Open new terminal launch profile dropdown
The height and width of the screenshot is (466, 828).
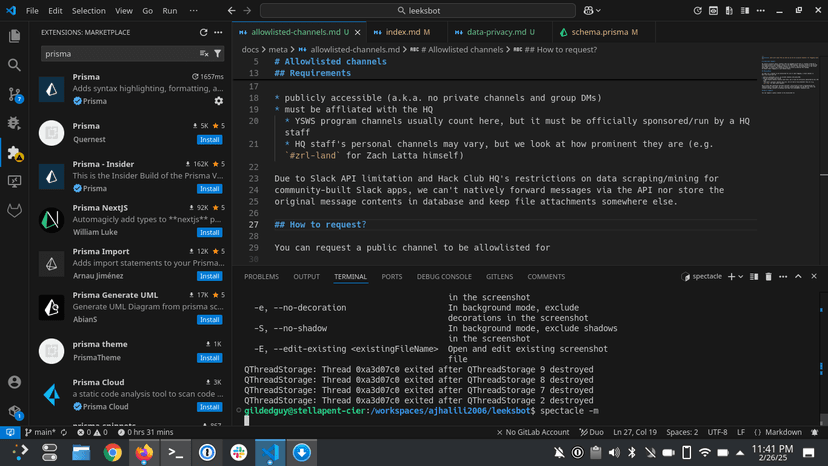742,276
